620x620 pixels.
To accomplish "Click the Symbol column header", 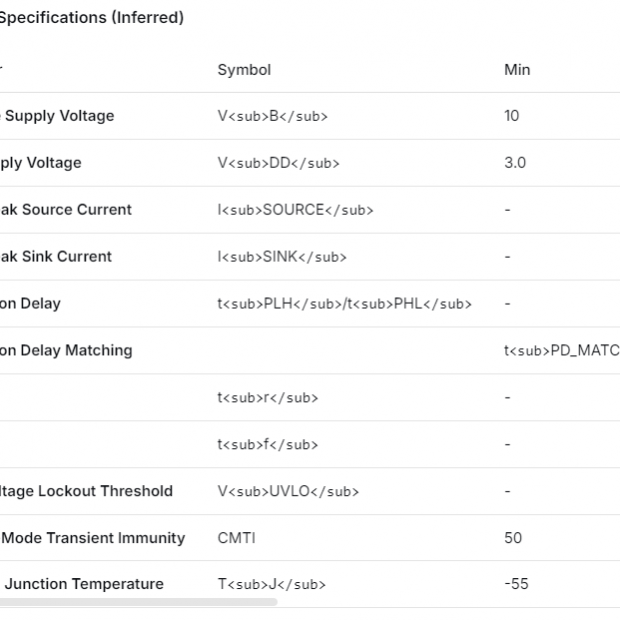I will [244, 69].
